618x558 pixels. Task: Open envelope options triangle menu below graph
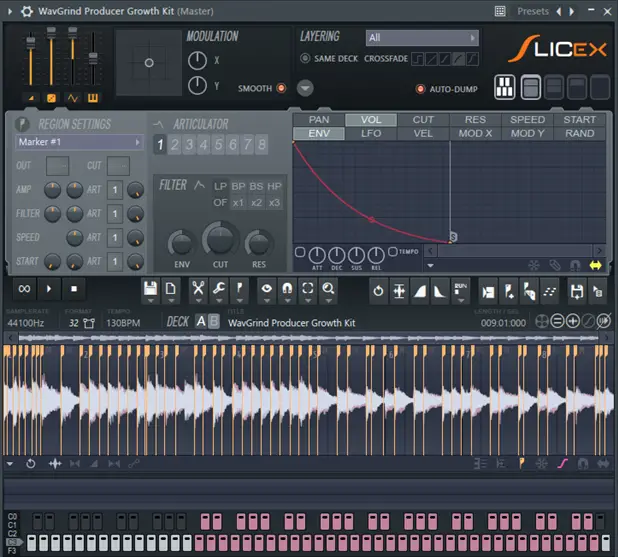[x=430, y=266]
